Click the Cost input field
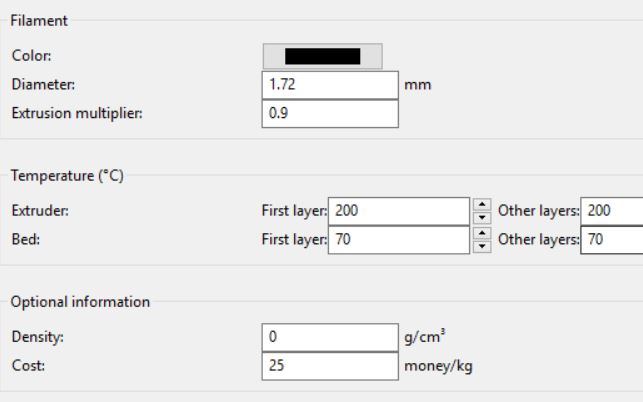The image size is (643, 402). pos(330,366)
